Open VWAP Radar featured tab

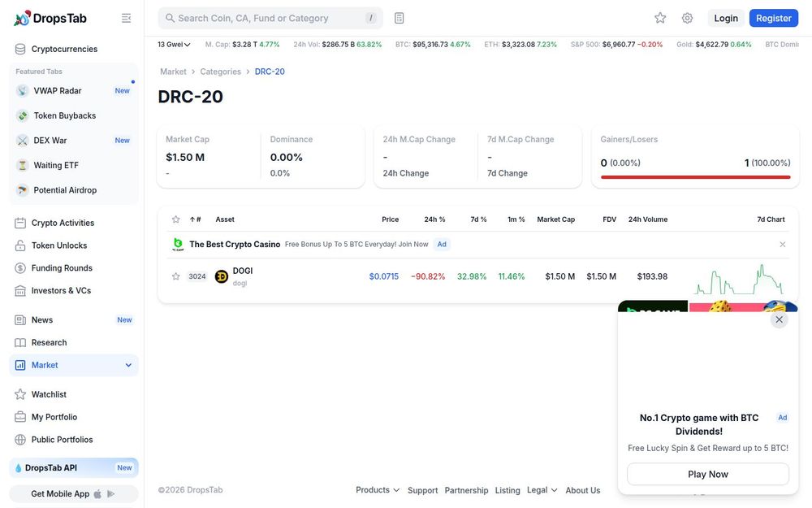[x=74, y=91]
